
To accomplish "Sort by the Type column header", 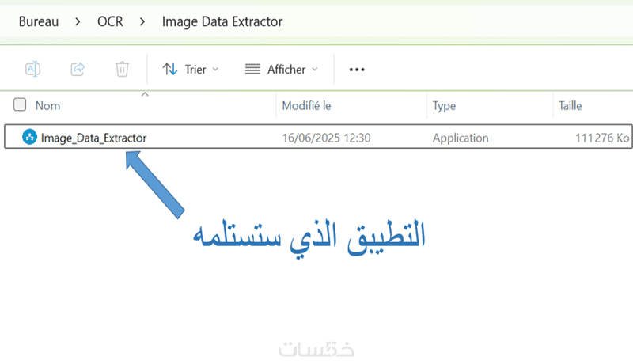I will pos(444,105).
